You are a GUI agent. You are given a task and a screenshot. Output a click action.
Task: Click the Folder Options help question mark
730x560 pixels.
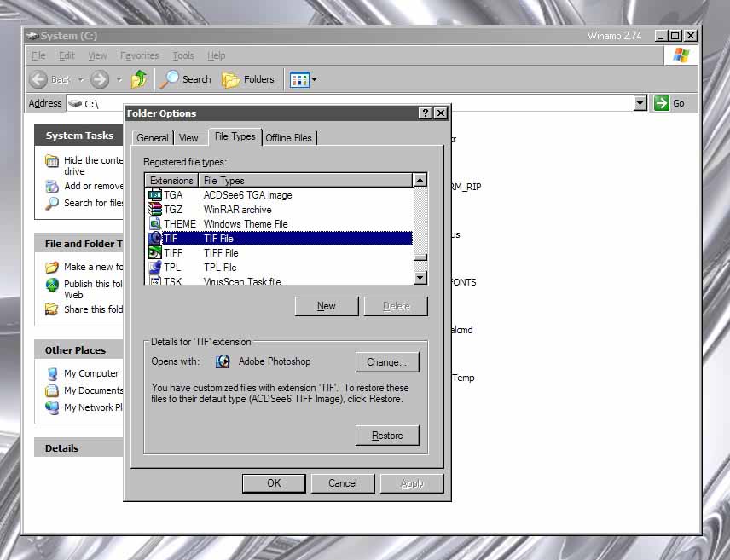point(425,113)
